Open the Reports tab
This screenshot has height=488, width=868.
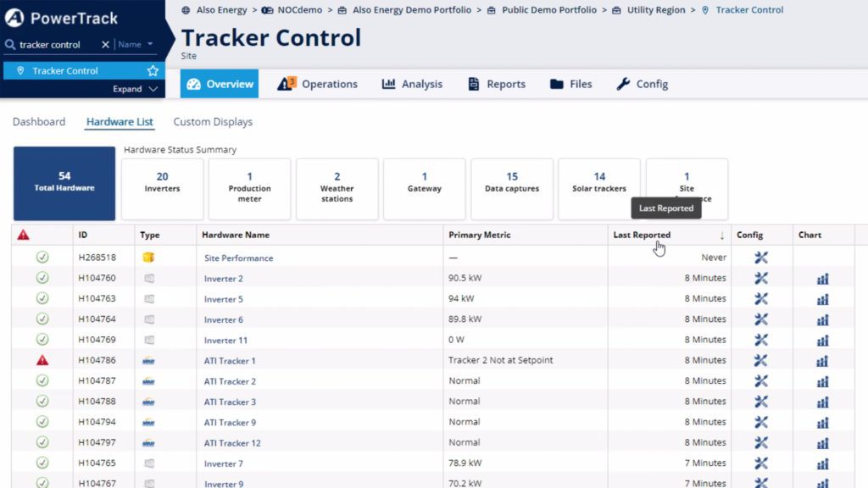point(497,84)
